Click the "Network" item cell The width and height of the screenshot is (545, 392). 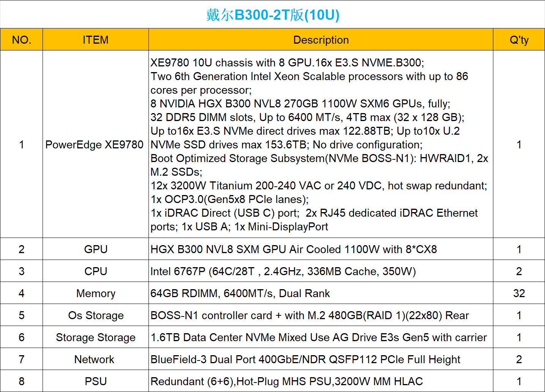coord(96,359)
